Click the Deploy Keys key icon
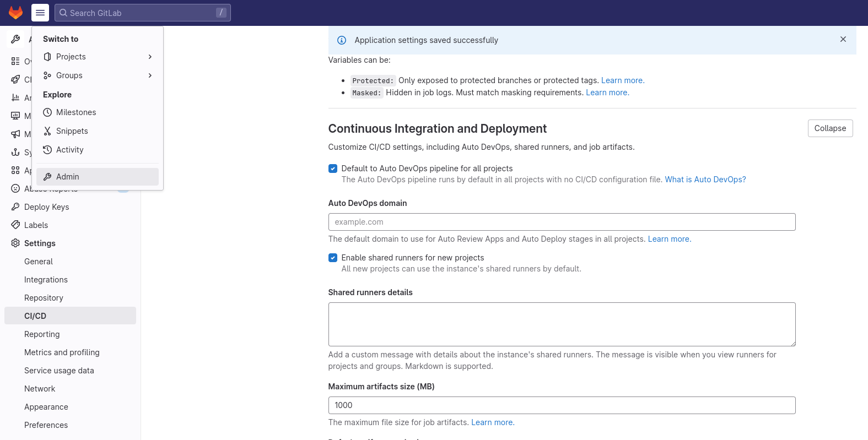 pos(15,207)
